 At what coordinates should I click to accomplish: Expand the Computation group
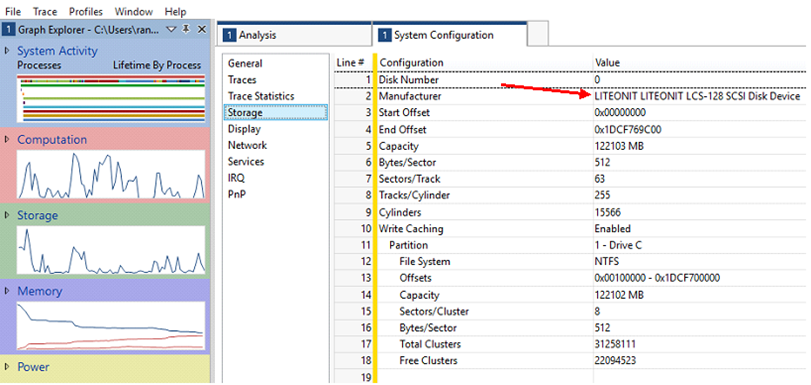(x=7, y=140)
